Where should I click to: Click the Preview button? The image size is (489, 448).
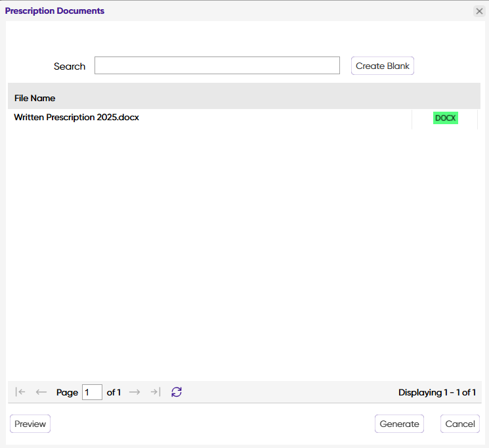click(30, 424)
